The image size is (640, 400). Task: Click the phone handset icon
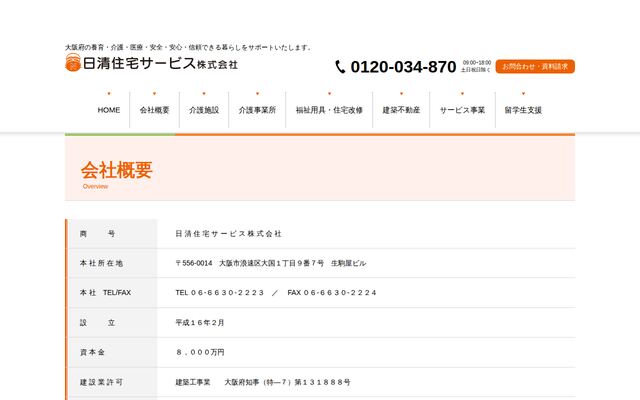[x=340, y=67]
